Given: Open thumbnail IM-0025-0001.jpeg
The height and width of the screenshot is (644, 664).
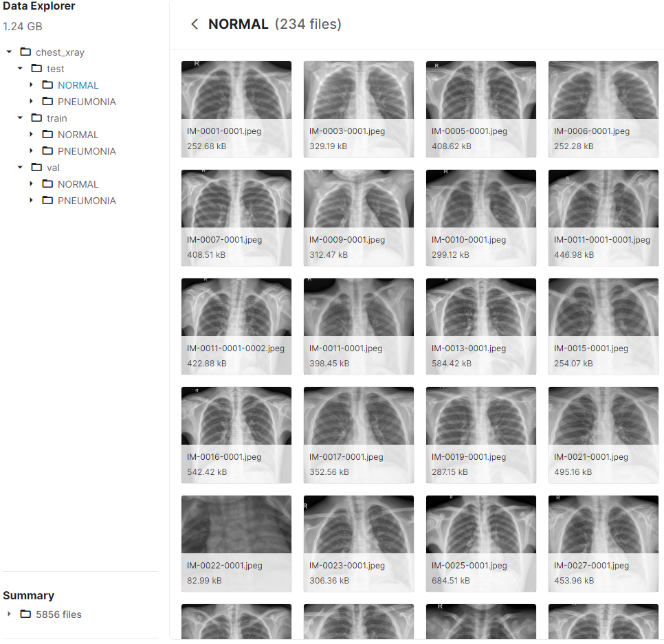Looking at the screenshot, I should coord(481,544).
